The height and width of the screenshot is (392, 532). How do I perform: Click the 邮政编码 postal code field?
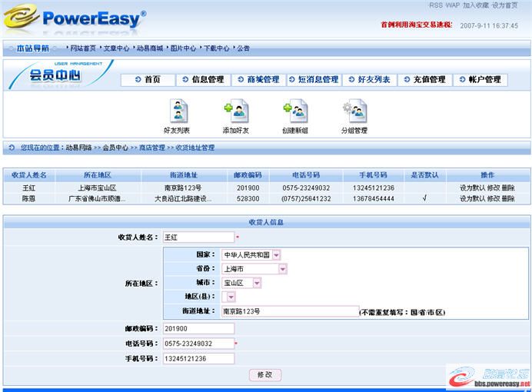coord(198,329)
